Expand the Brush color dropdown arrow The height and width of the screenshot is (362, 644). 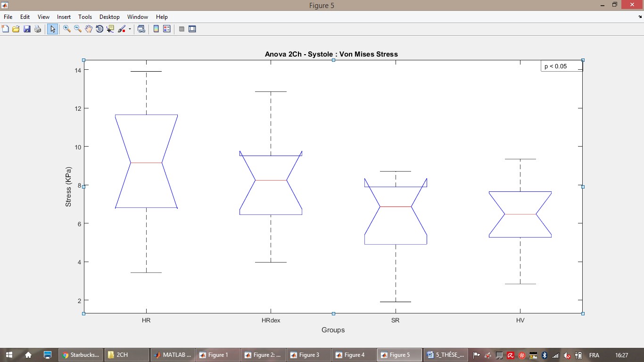pos(130,29)
